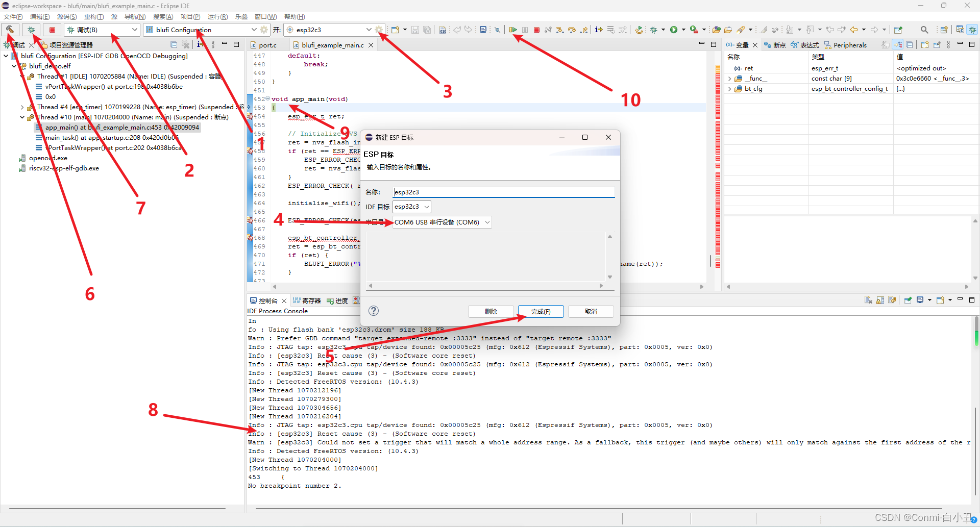Click the help question-mark icon in the dialog

(373, 311)
